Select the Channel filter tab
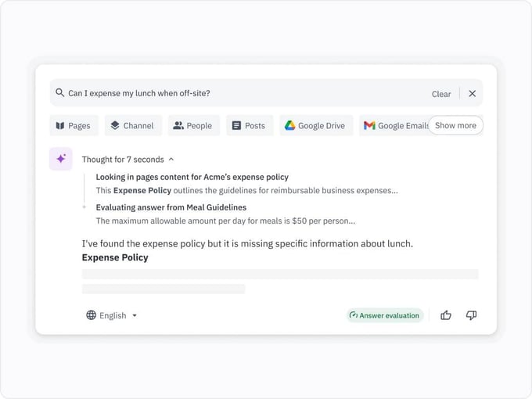The image size is (532, 399). 132,125
